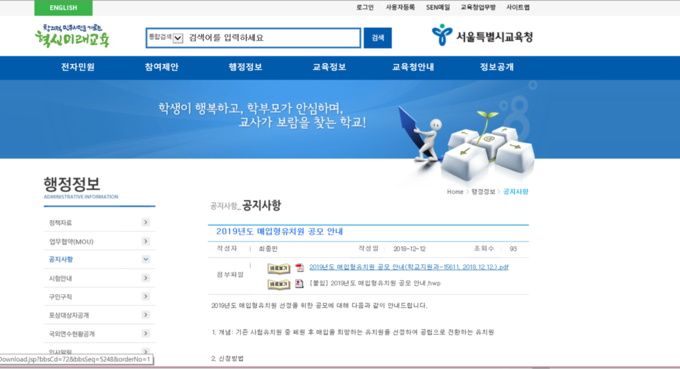
Task: Select 정책자료 in the sidebar
Action: 60,223
